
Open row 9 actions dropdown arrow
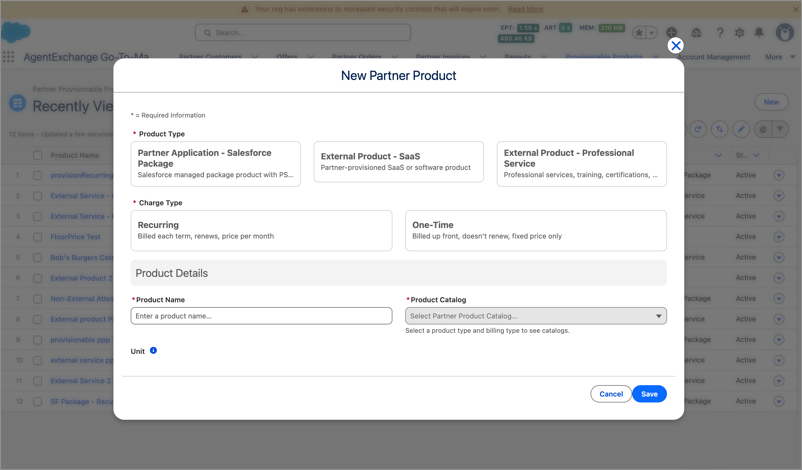pyautogui.click(x=779, y=340)
